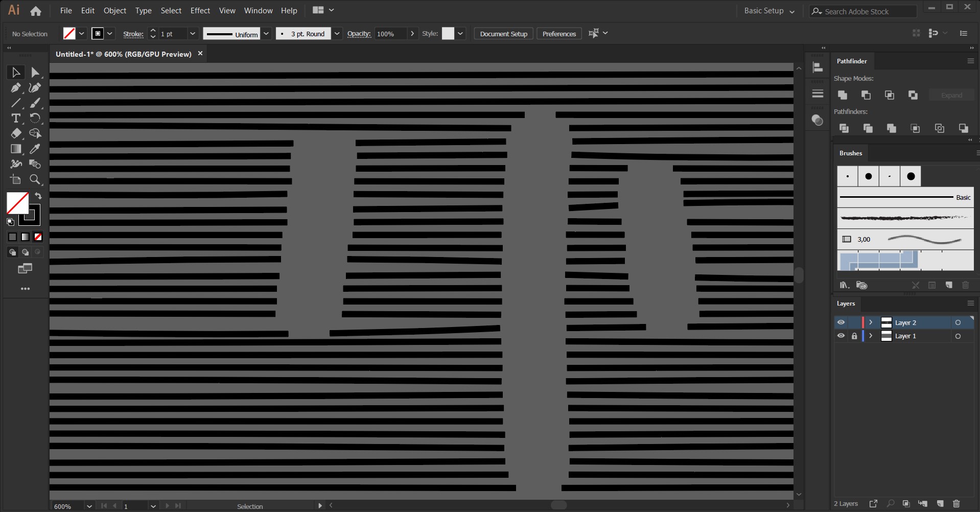Open Document Setup
The width and height of the screenshot is (980, 512).
(503, 33)
